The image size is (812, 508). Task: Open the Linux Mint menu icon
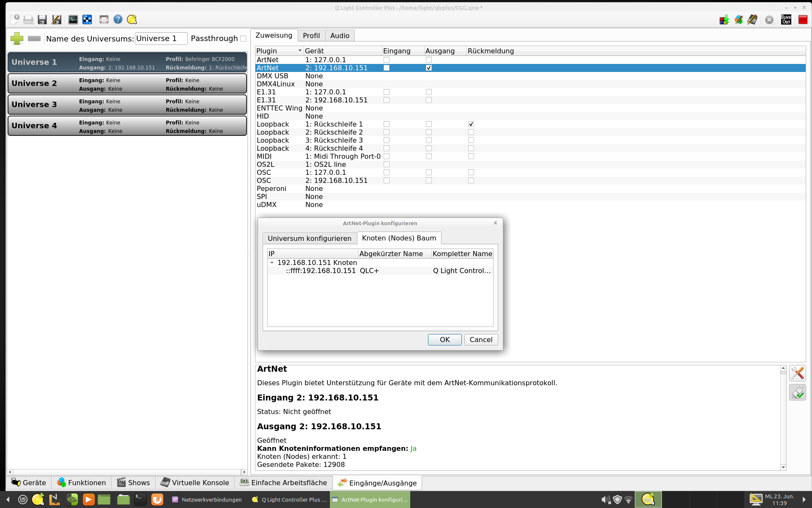[23, 500]
